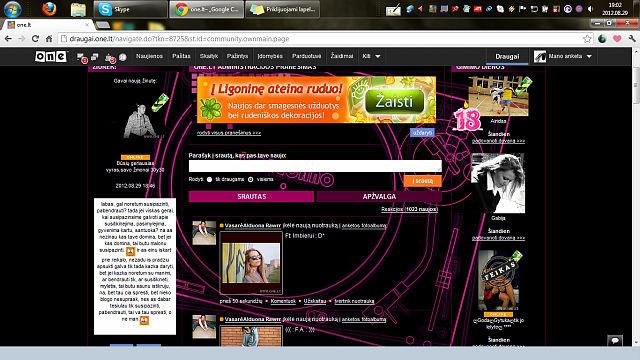640x360 pixels.
Task: Open the Įdomybės menu item
Action: [270, 56]
